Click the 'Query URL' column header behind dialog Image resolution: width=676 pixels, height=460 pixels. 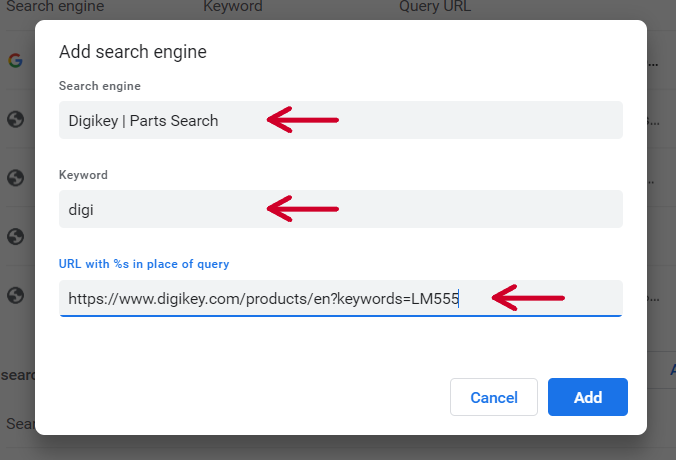coord(435,6)
